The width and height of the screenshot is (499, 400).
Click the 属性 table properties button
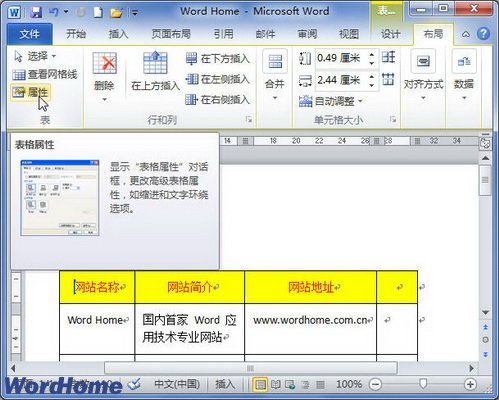tap(30, 92)
